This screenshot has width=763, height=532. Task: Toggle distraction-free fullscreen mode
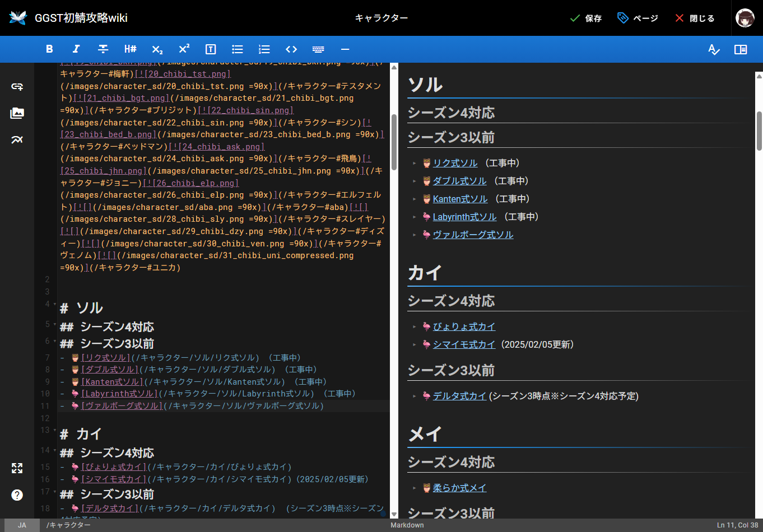pyautogui.click(x=17, y=468)
